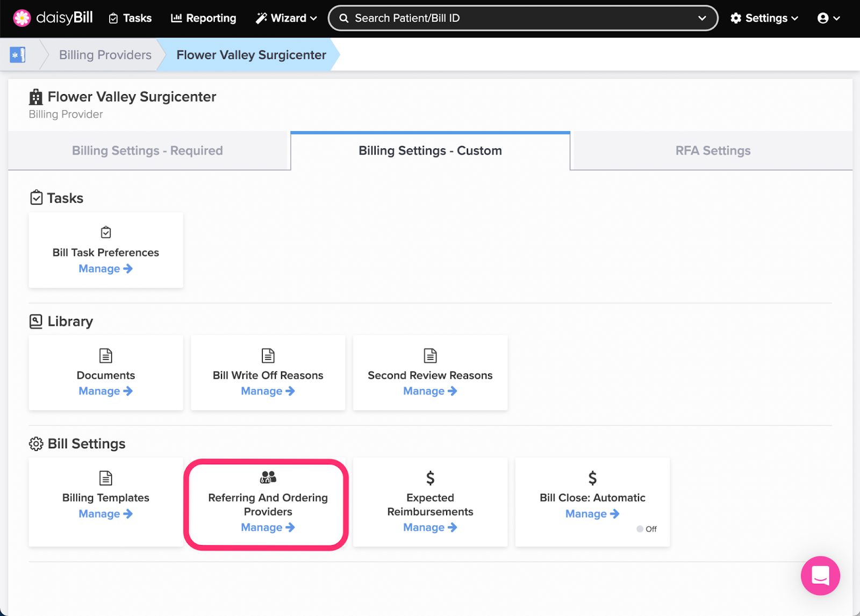The image size is (860, 616).
Task: Manage Expected Reimbursements
Action: 431,528
